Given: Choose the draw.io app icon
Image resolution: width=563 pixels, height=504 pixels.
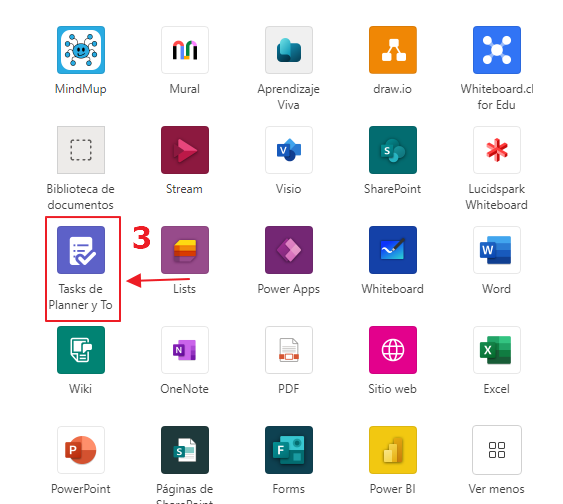Looking at the screenshot, I should click(x=393, y=50).
